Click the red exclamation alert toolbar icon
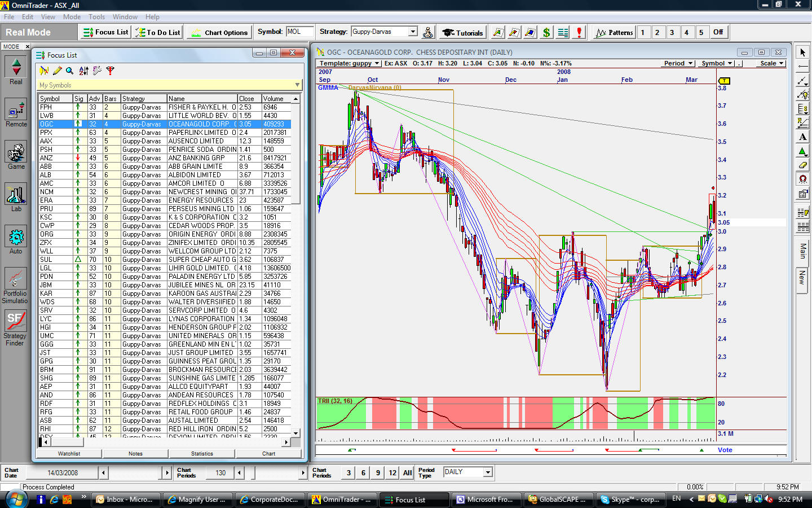 (x=579, y=32)
